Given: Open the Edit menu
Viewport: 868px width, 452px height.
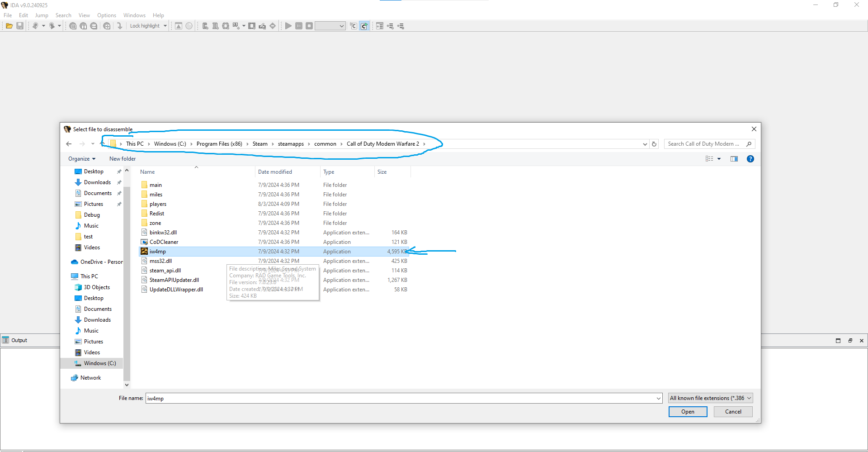Looking at the screenshot, I should (x=24, y=15).
